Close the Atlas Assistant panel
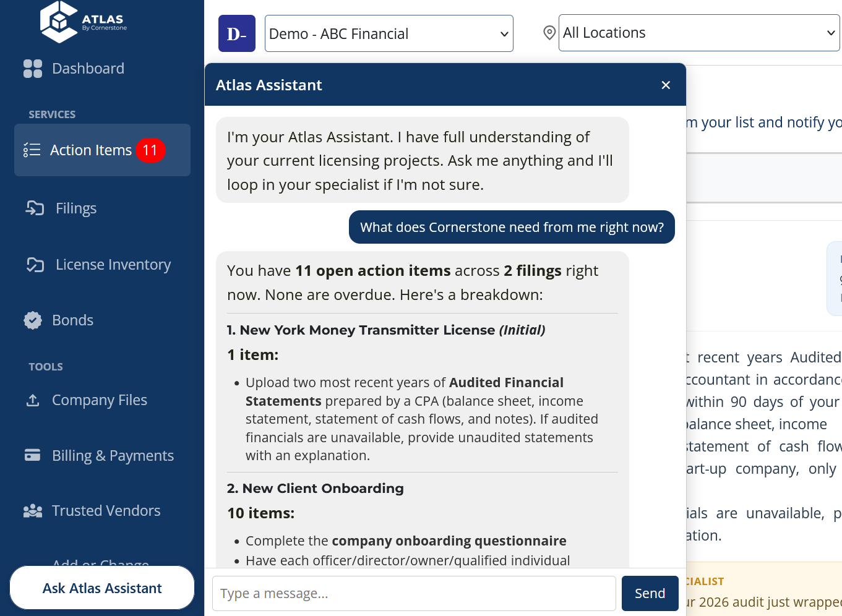This screenshot has height=616, width=842. point(666,85)
